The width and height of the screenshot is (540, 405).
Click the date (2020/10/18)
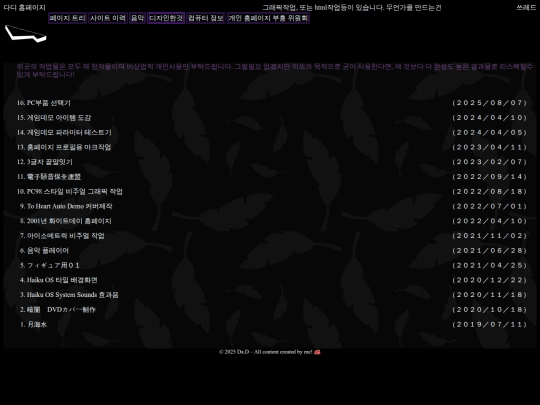click(x=489, y=310)
